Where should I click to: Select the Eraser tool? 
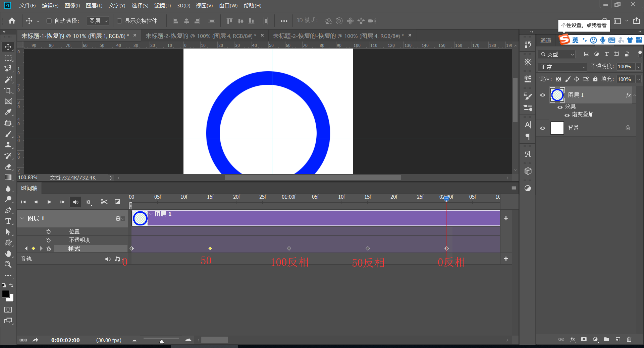[8, 167]
